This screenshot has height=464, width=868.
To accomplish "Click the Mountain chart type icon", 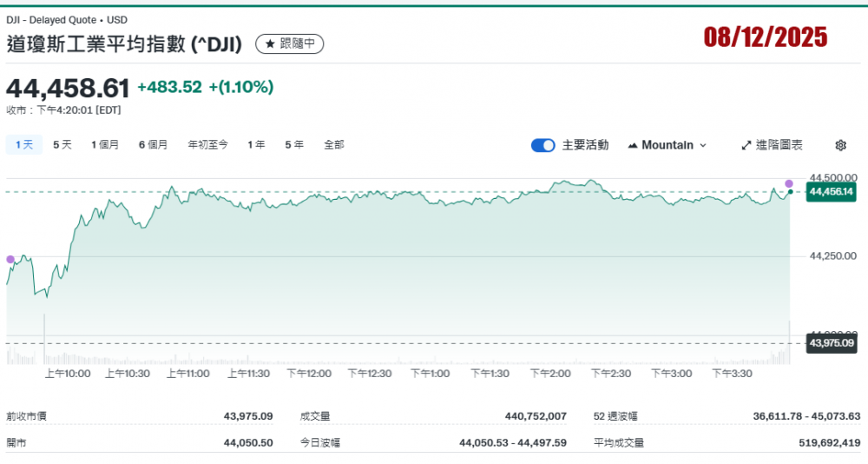I will coord(632,145).
